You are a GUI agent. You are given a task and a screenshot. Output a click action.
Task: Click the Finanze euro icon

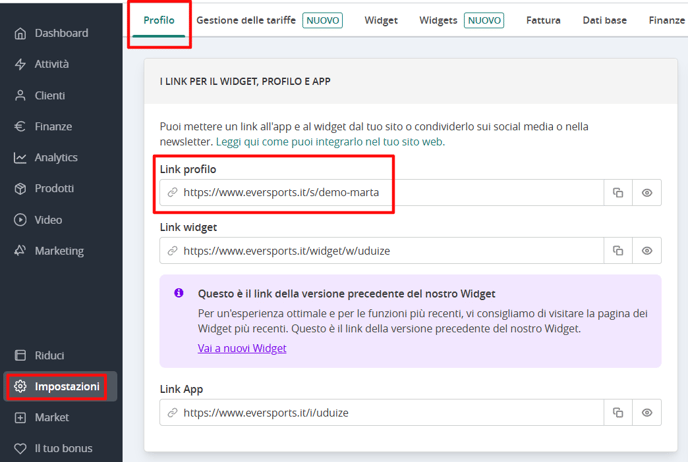tap(20, 126)
